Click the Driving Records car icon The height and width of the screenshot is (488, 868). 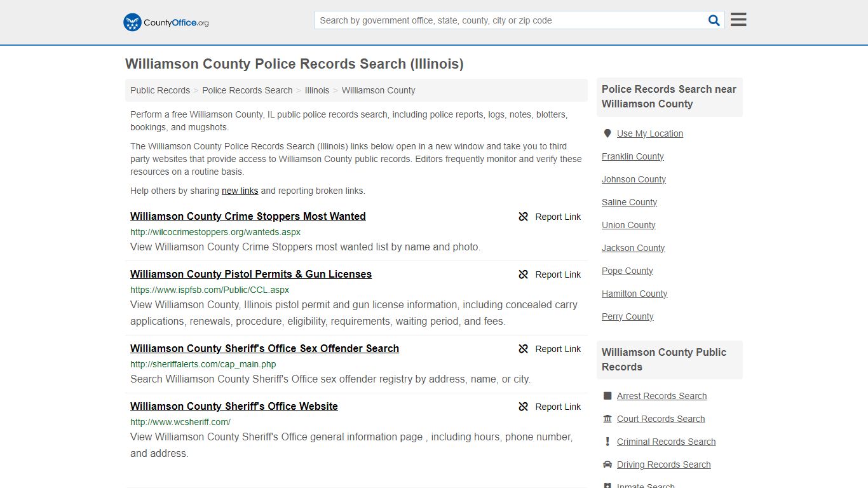point(607,464)
